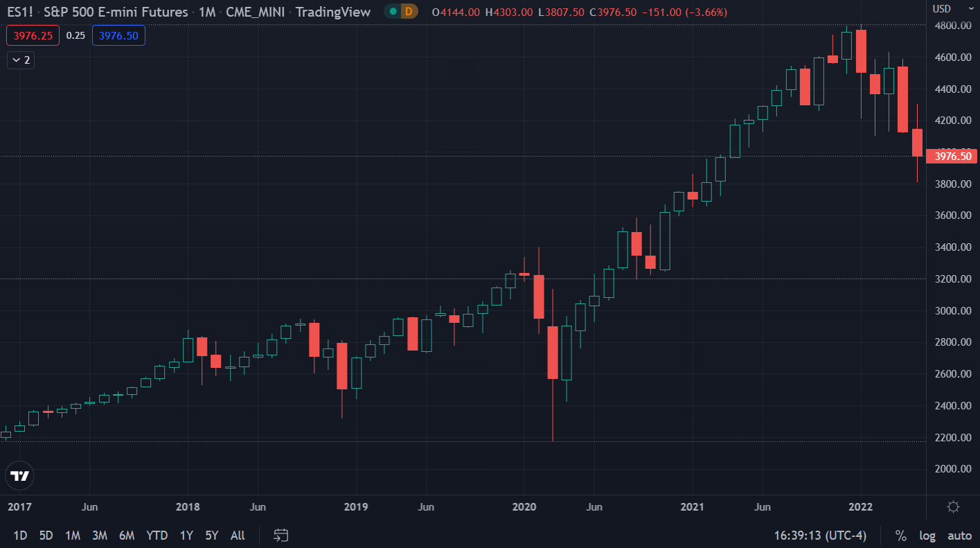Select the 5Y time range
Image resolution: width=980 pixels, height=548 pixels.
(212, 536)
